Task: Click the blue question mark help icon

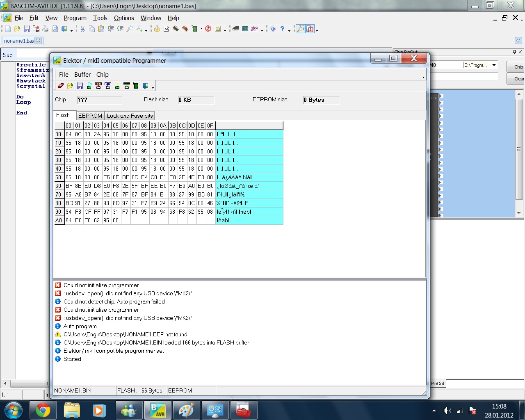Action: pyautogui.click(x=282, y=29)
